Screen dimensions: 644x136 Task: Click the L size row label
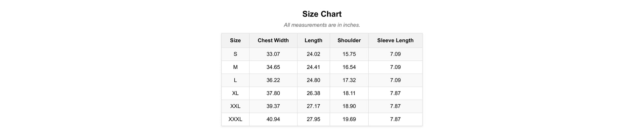[x=235, y=80]
